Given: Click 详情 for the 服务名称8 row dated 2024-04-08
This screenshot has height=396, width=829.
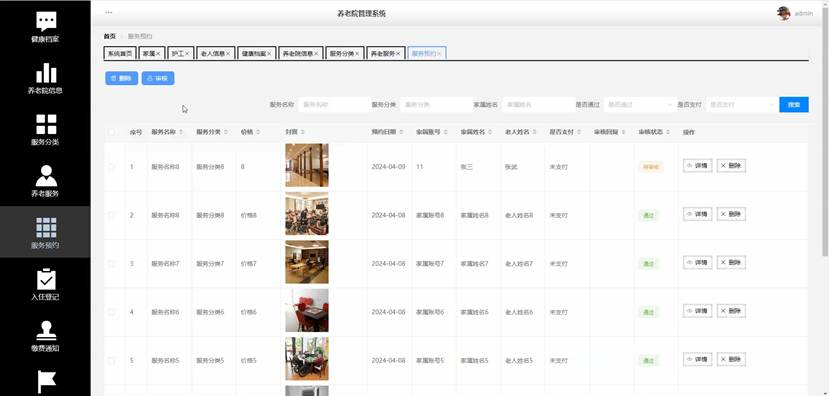Looking at the screenshot, I should pyautogui.click(x=697, y=214).
